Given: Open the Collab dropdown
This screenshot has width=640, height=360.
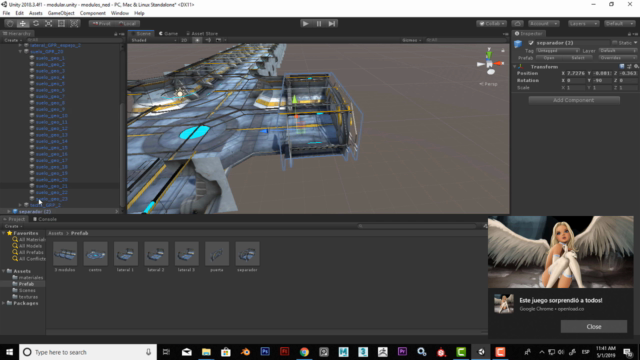Looking at the screenshot, I should pos(491,24).
